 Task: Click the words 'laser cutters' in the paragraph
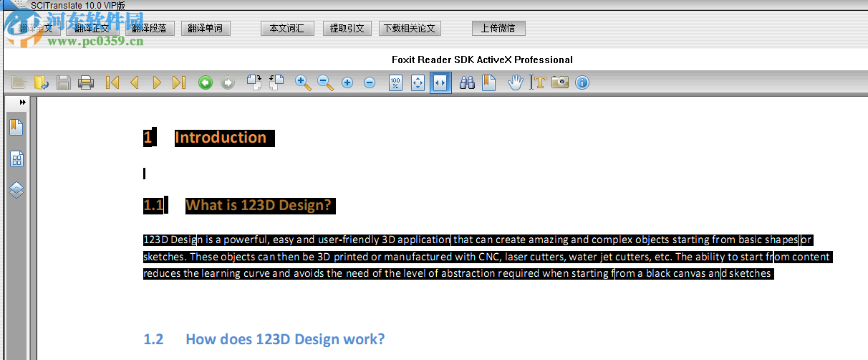[536, 257]
